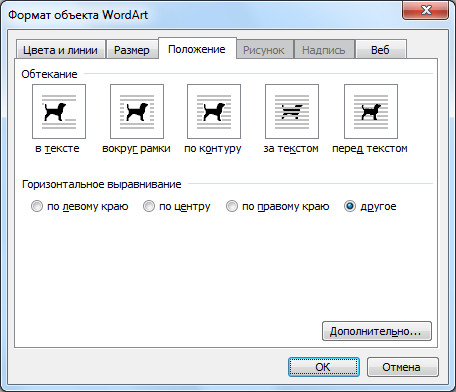Choose the "вокруг рамки" wrapping icon
Image resolution: width=456 pixels, height=392 pixels.
(x=137, y=111)
